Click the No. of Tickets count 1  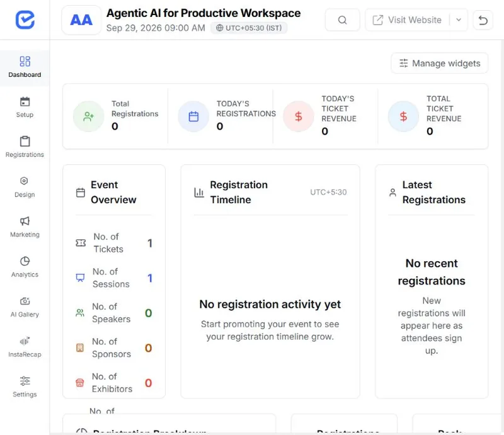pos(150,243)
